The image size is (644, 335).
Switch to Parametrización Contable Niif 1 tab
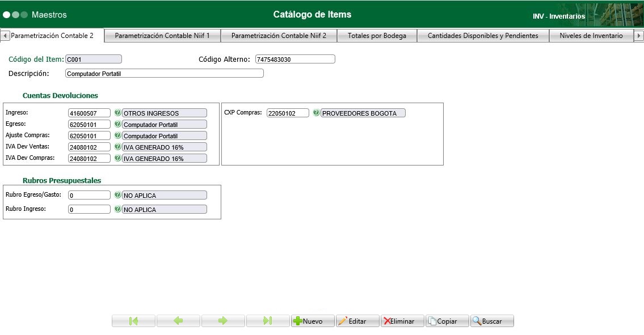162,36
